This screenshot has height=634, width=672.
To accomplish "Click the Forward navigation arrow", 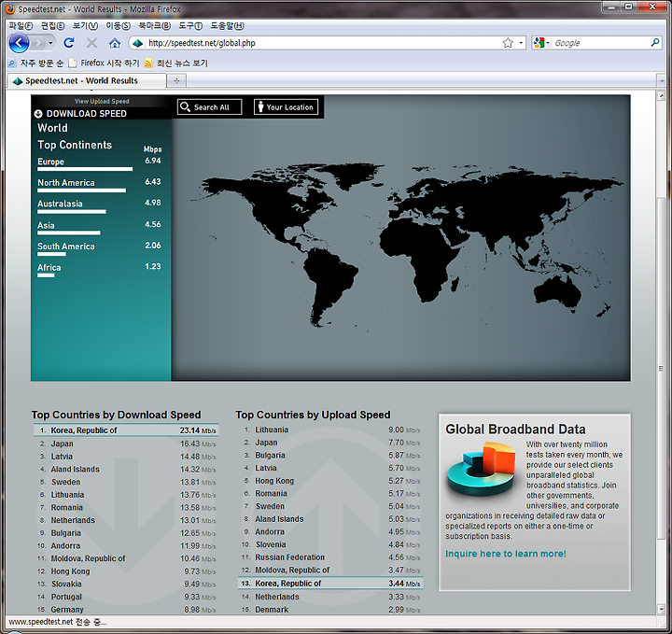I will pos(38,43).
